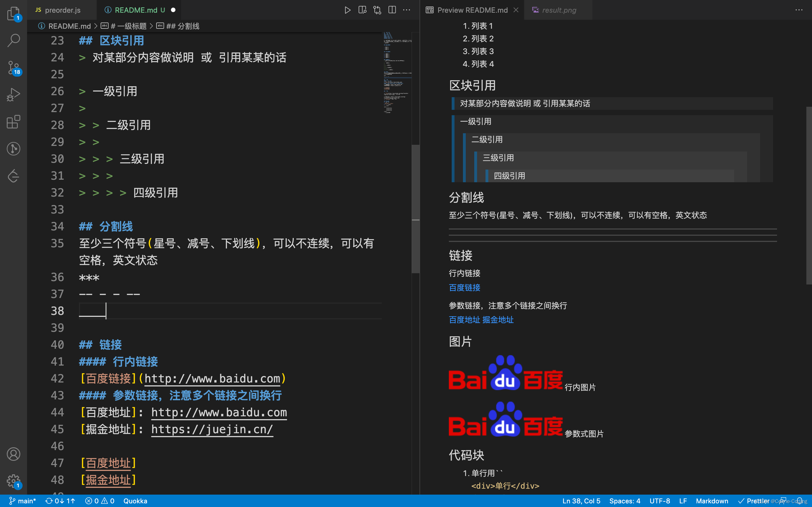
Task: Open the Run and Debug view
Action: coord(14,95)
